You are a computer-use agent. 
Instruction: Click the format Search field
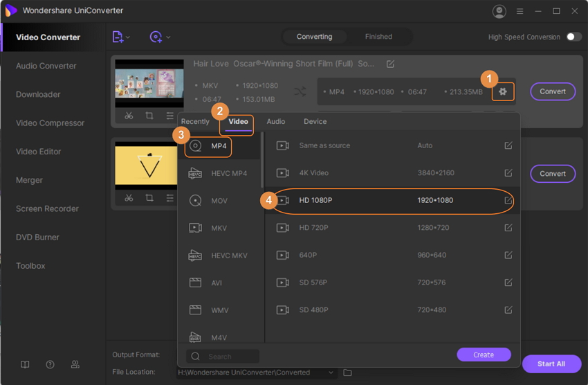[x=223, y=356]
